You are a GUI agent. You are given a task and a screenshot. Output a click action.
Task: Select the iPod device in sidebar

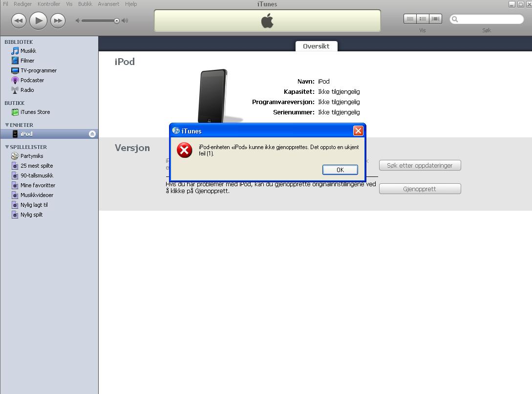tap(49, 134)
